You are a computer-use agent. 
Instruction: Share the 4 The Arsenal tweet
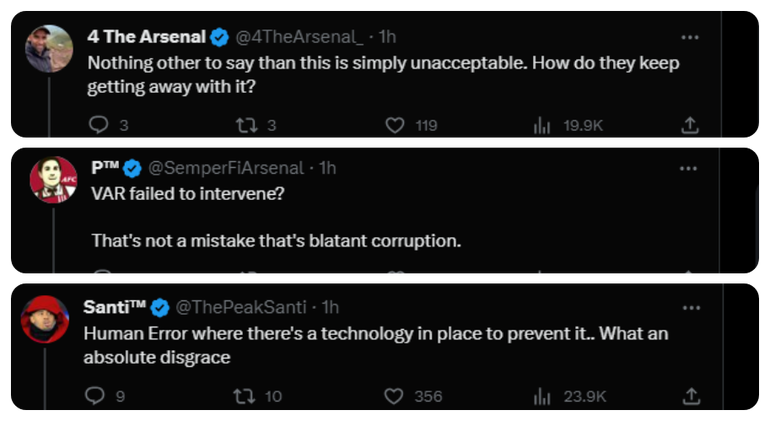point(690,126)
